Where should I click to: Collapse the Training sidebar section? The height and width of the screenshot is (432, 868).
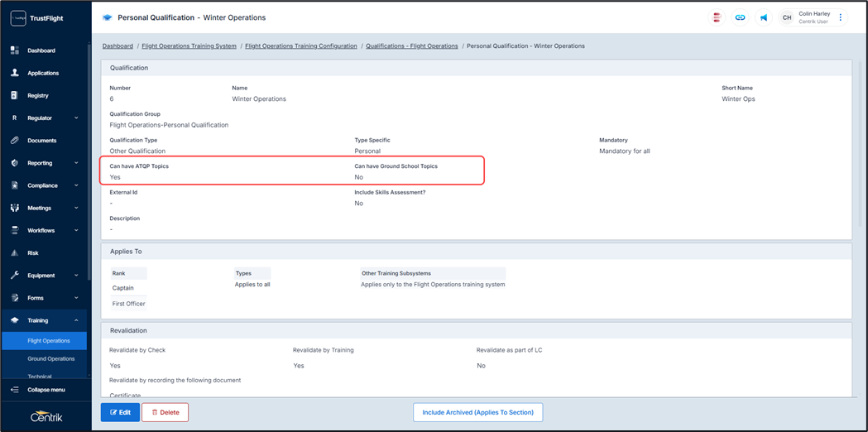[76, 320]
